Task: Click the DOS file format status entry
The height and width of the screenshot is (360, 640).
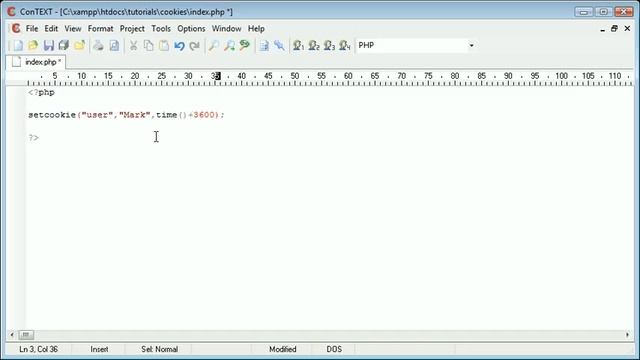Action: point(334,349)
